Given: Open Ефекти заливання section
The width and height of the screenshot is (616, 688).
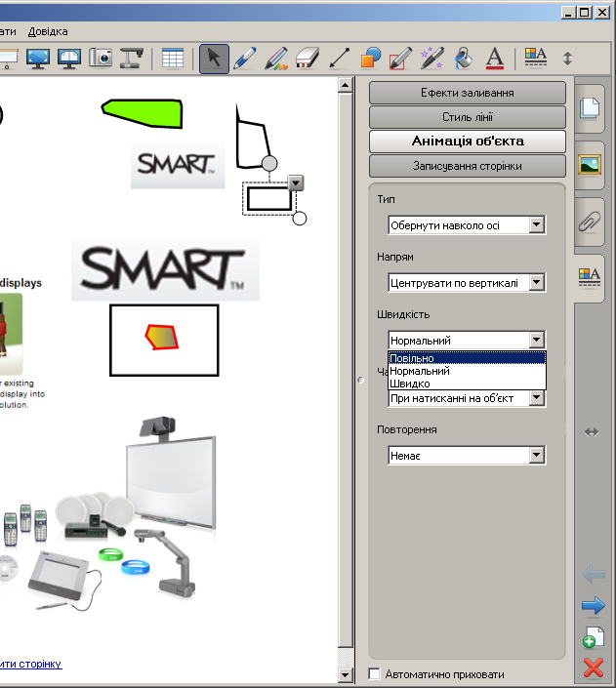Looking at the screenshot, I should 468,93.
